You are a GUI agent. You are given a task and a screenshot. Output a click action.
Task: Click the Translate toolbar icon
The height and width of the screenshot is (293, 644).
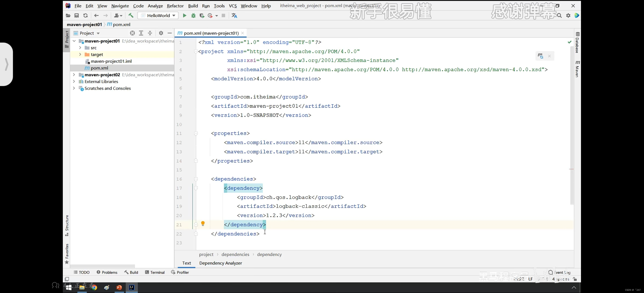tap(234, 15)
